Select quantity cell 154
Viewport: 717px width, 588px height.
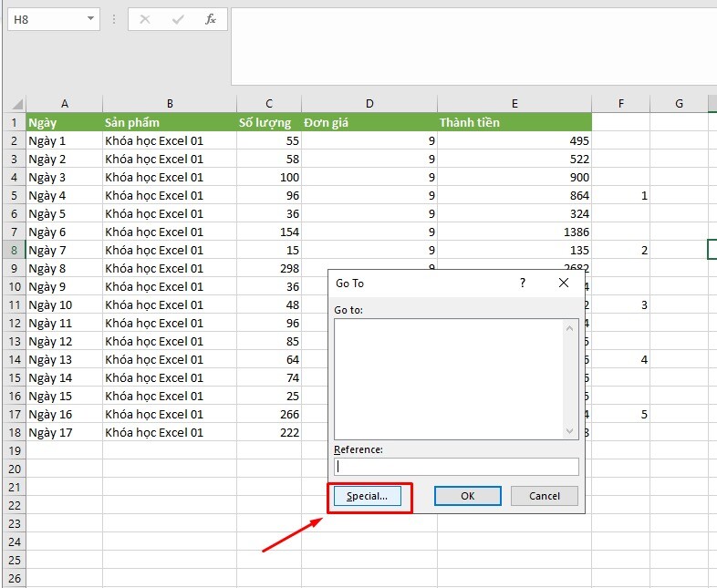269,232
